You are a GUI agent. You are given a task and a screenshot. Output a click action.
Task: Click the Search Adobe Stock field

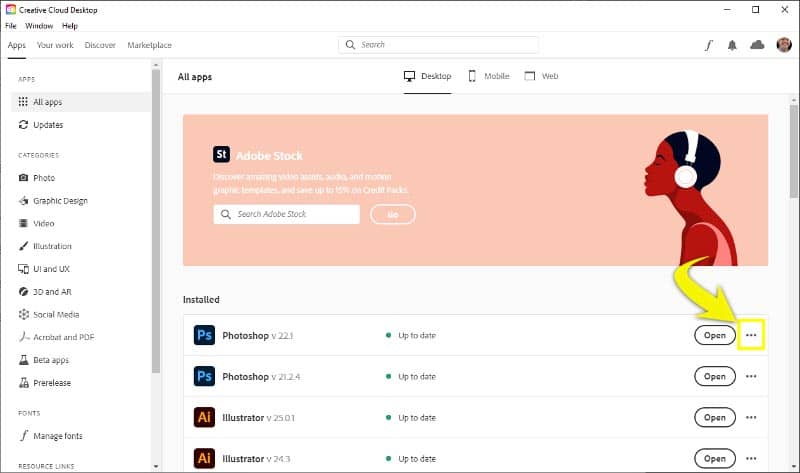pos(287,214)
